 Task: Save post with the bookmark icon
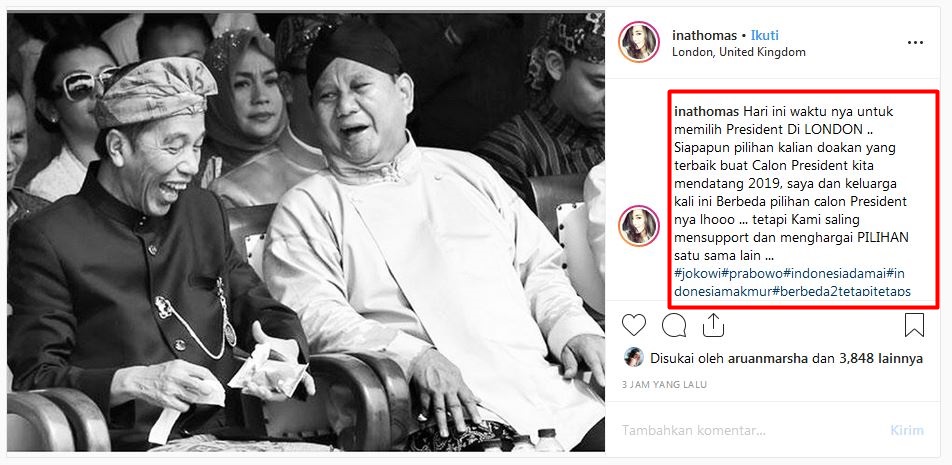914,325
